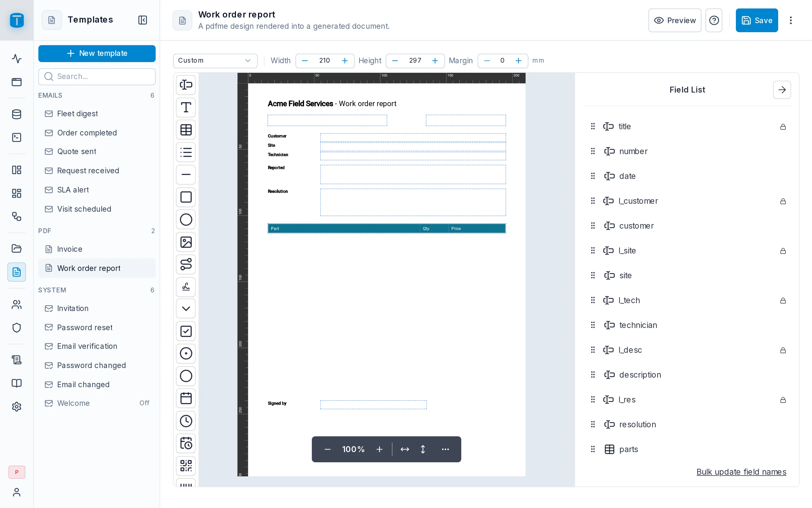Open canvas zoom bar more options
This screenshot has width=812, height=508.
point(445,449)
